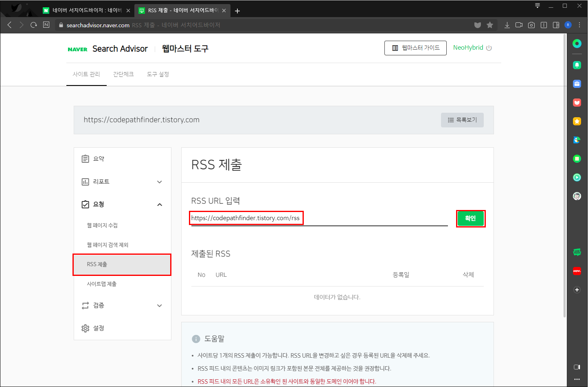Open the downloads icon in the toolbar
Image resolution: width=588 pixels, height=387 pixels.
click(x=507, y=25)
